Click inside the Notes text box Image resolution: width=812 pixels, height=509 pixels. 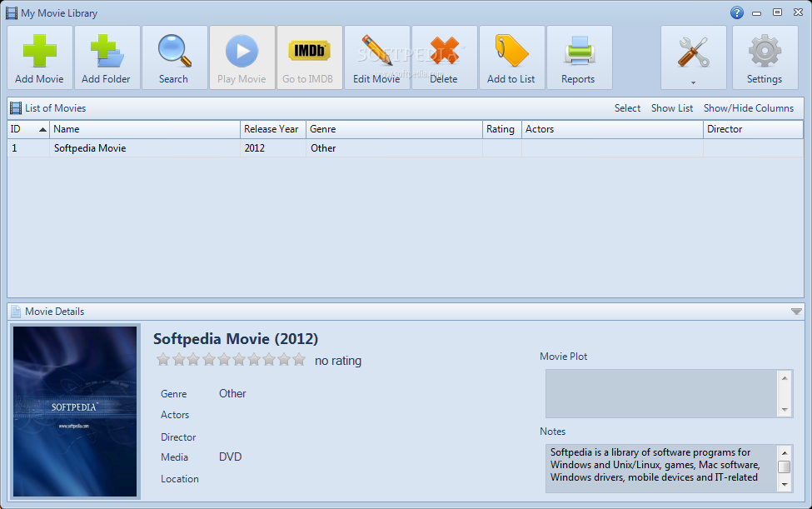[x=662, y=468]
